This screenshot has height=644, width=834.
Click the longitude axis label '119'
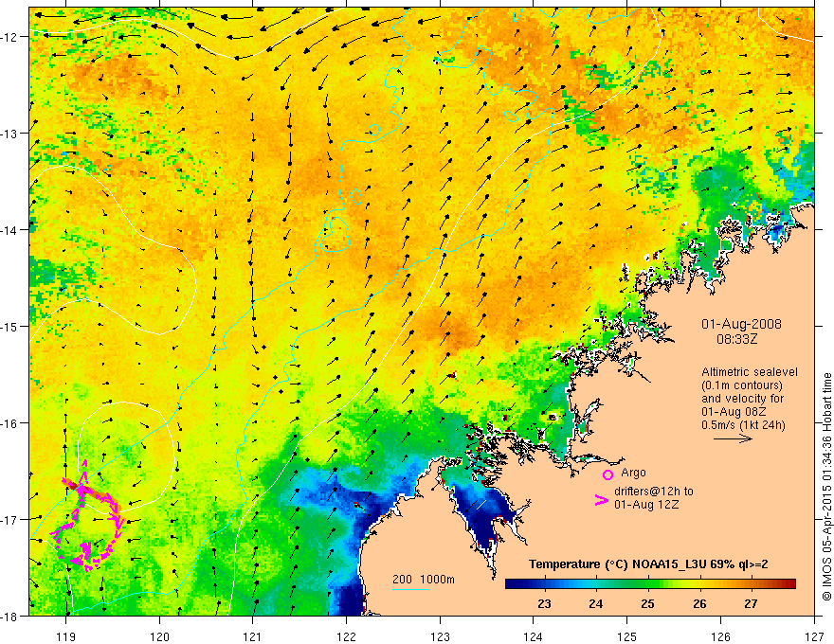click(66, 636)
